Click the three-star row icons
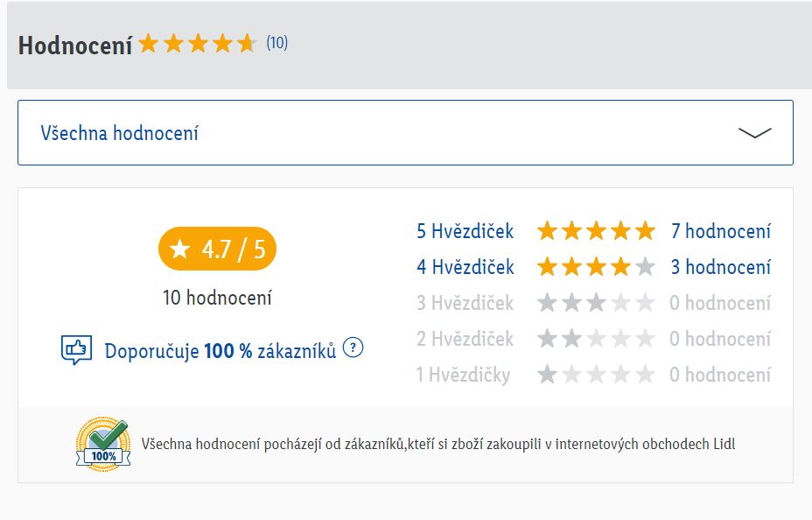Image resolution: width=812 pixels, height=520 pixels. 596,303
